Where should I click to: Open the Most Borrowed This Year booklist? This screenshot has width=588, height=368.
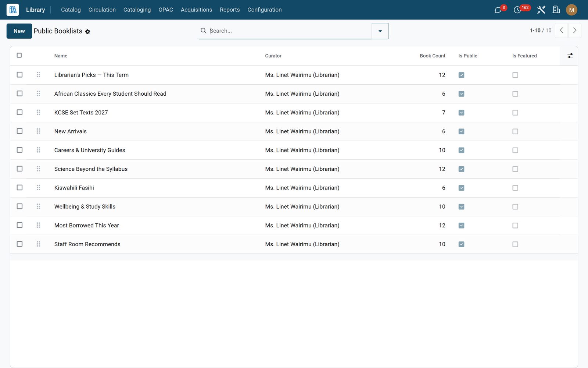(x=87, y=225)
